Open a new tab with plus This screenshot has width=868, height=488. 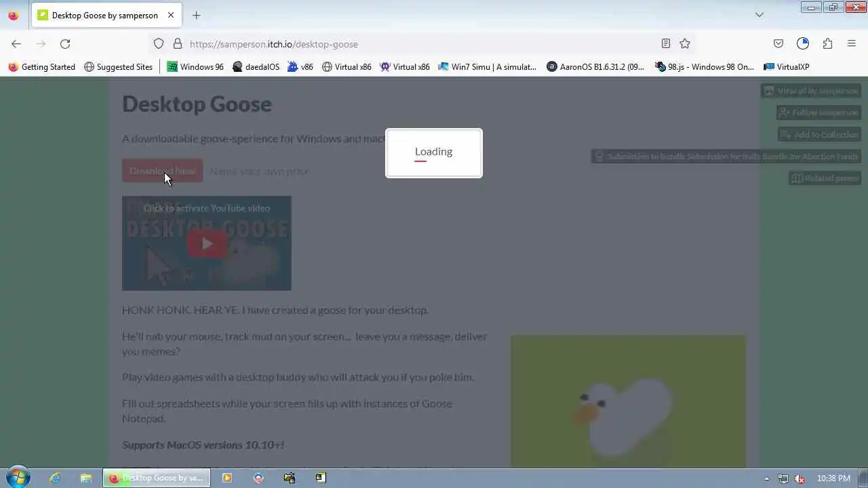[x=196, y=15]
